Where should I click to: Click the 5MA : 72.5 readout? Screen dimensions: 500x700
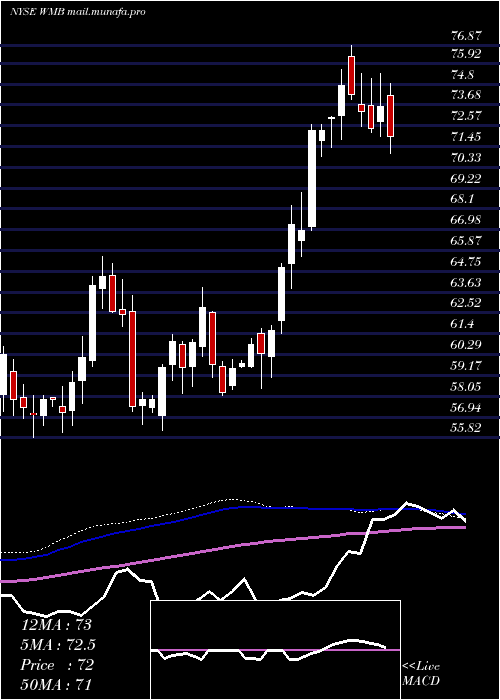click(x=58, y=645)
